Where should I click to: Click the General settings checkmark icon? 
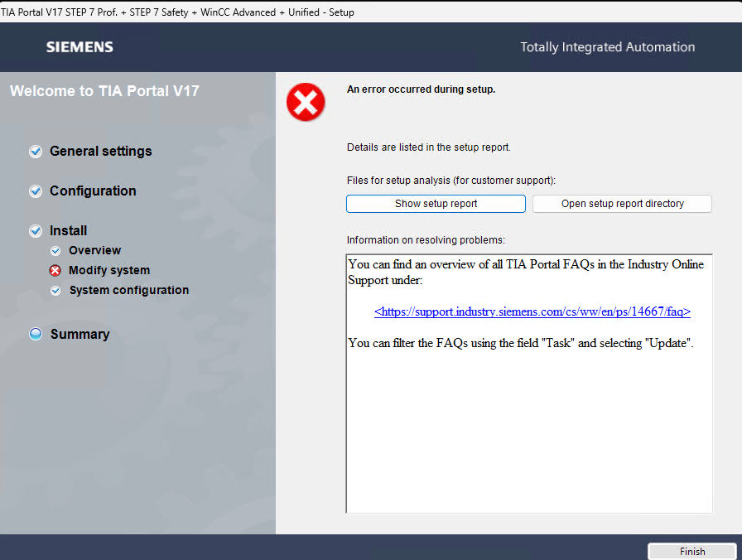pos(36,152)
